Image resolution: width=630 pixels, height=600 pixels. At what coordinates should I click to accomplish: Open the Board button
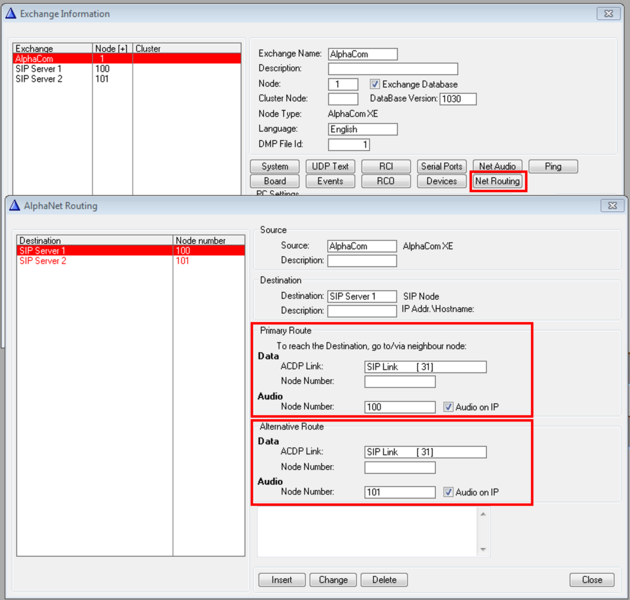tap(275, 181)
